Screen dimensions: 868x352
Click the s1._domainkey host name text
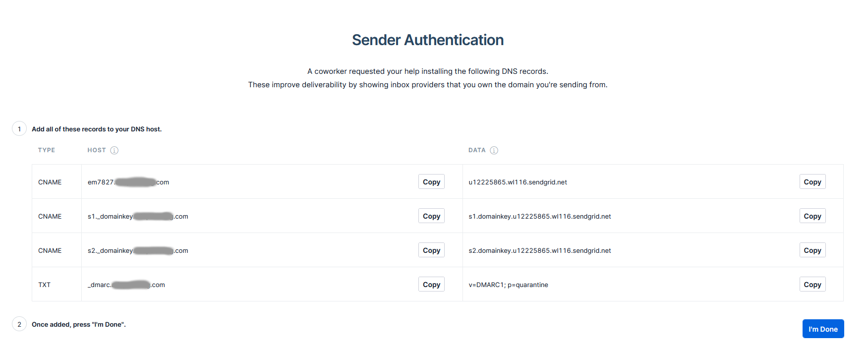click(137, 217)
